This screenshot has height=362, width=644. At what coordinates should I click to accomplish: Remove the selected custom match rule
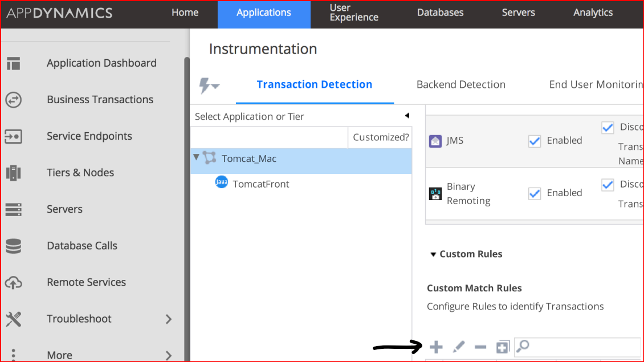480,347
